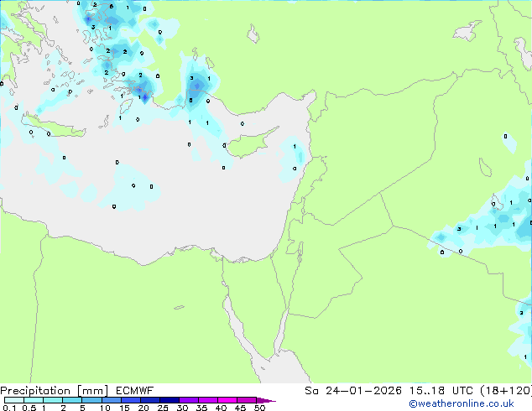The width and height of the screenshot is (532, 411).
Task: Select the 10–15 mm legend color swatch
Action: tap(111, 400)
